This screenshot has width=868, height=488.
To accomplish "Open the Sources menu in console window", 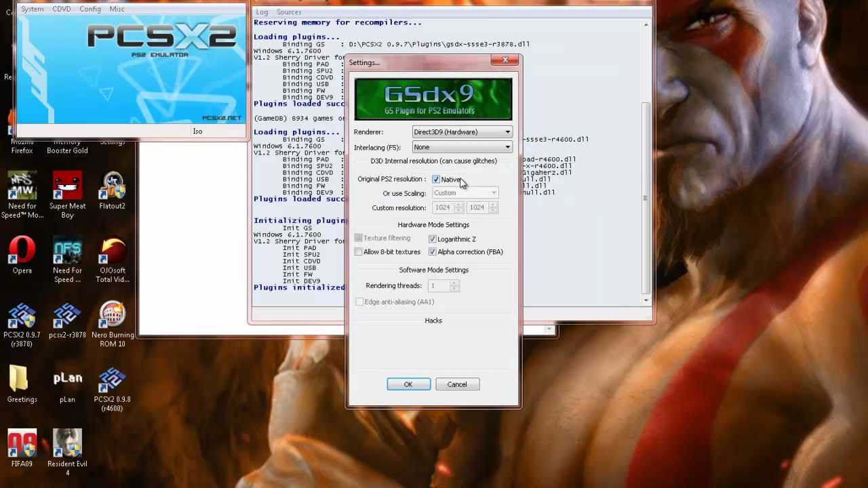I will click(289, 12).
